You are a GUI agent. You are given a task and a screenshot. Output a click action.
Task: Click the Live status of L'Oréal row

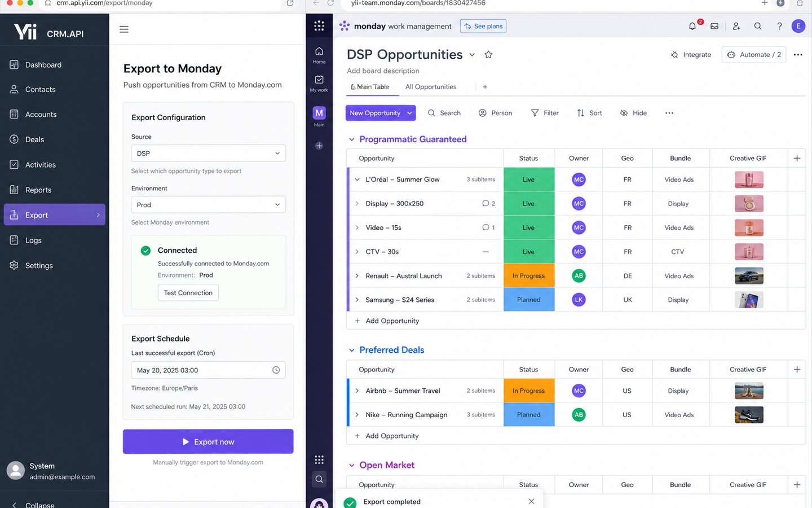coord(529,179)
